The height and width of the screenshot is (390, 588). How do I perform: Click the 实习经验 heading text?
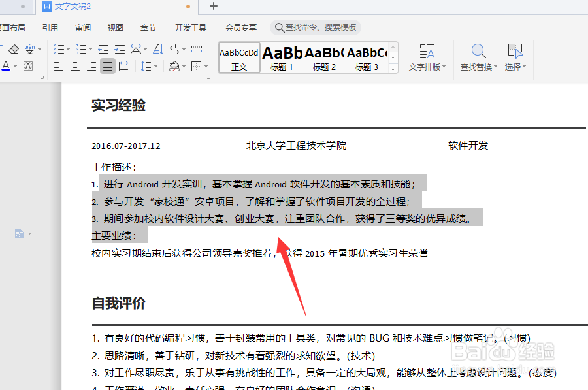coord(118,105)
